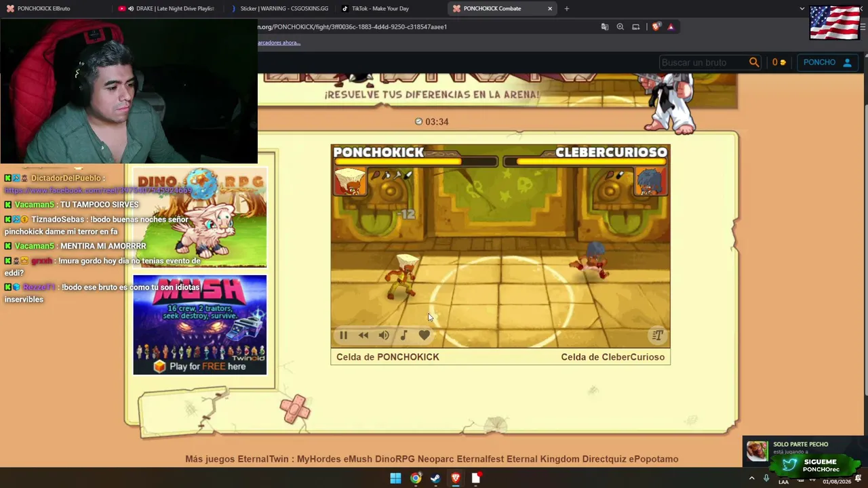Open the ePopotamo footer link

point(654,459)
